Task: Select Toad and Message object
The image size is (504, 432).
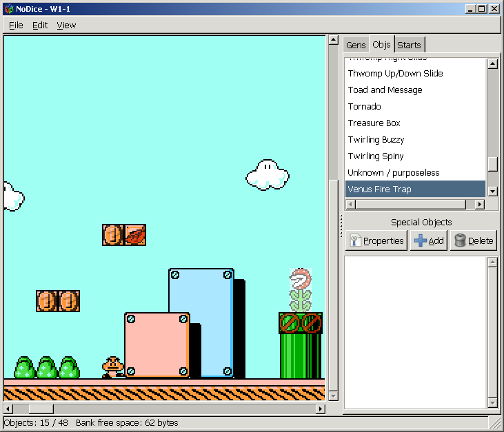Action: coord(414,90)
